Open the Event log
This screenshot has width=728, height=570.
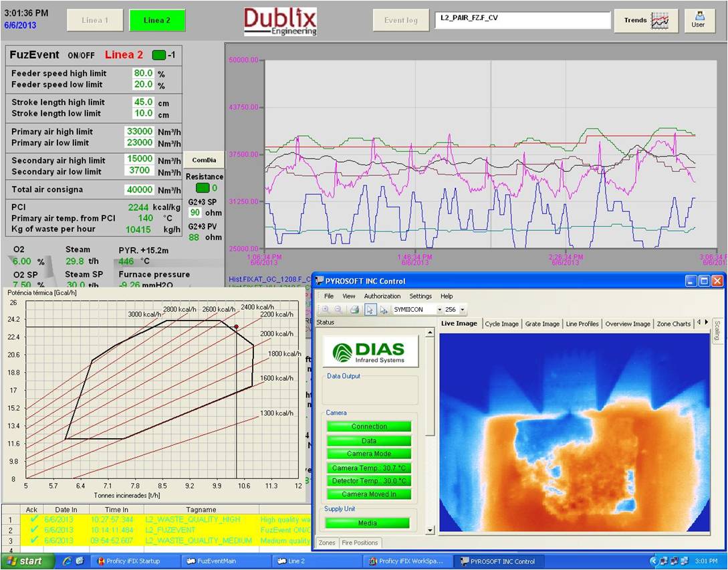click(x=401, y=21)
